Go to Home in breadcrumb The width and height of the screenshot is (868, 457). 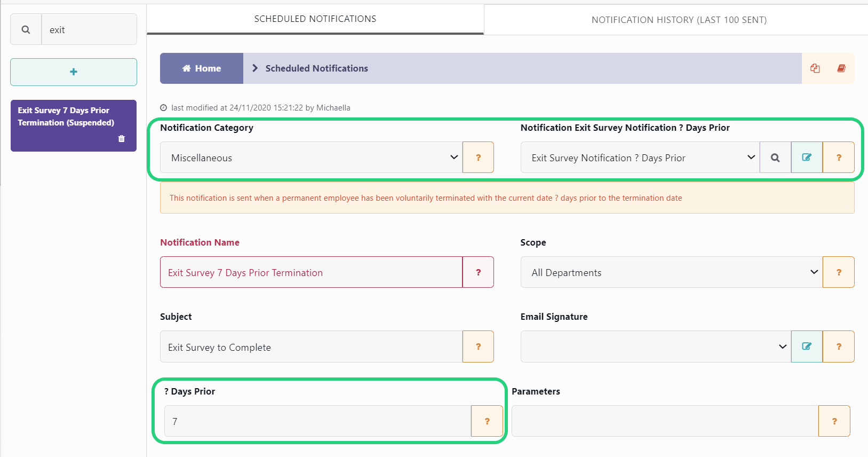202,68
